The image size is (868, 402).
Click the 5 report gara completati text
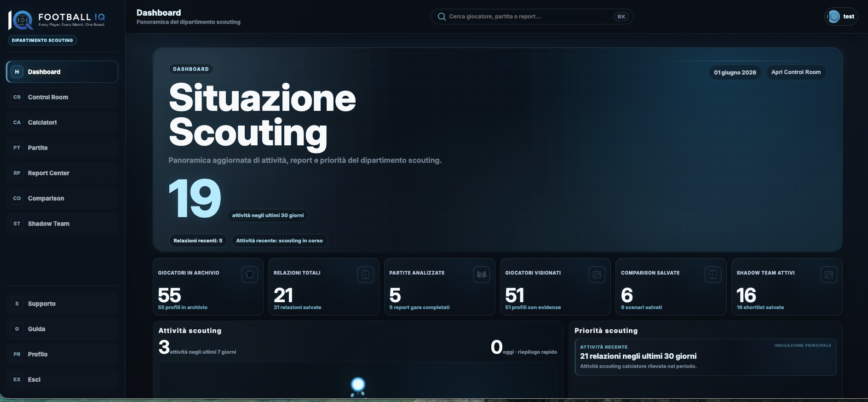coord(420,307)
